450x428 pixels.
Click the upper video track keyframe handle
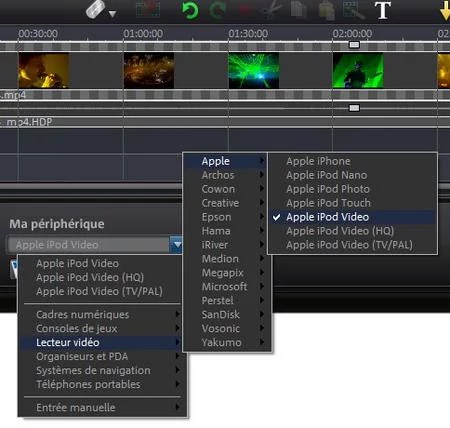354,44
